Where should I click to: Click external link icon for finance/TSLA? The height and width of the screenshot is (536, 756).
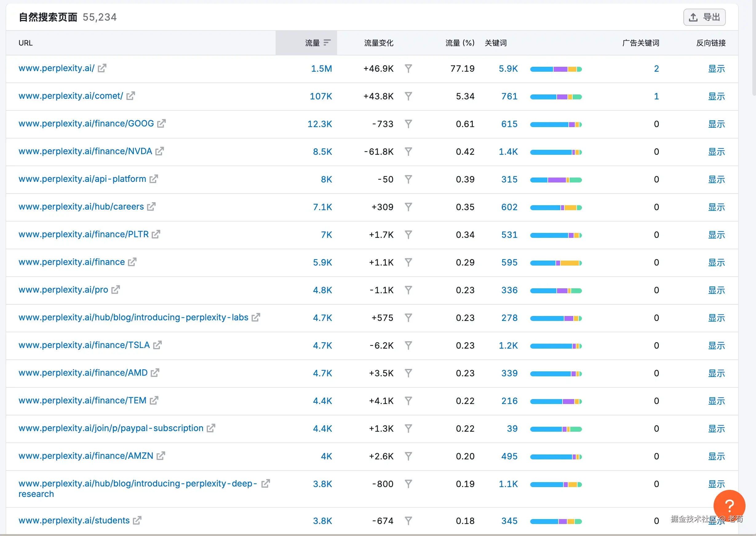[157, 345]
